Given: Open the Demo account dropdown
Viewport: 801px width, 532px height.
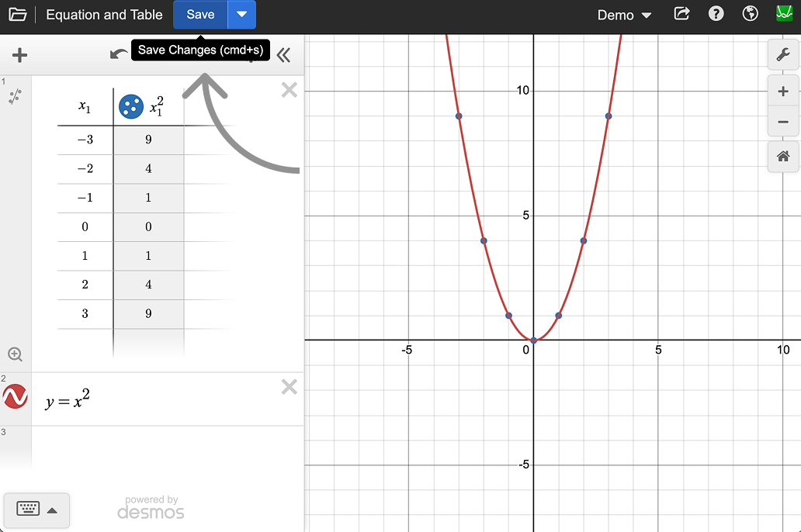Looking at the screenshot, I should [624, 15].
